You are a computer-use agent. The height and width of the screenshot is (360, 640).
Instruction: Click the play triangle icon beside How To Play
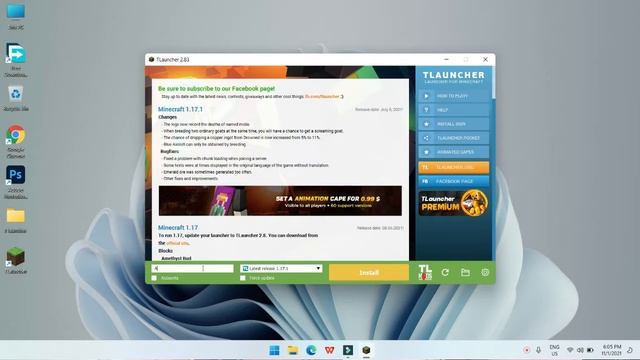(426, 96)
